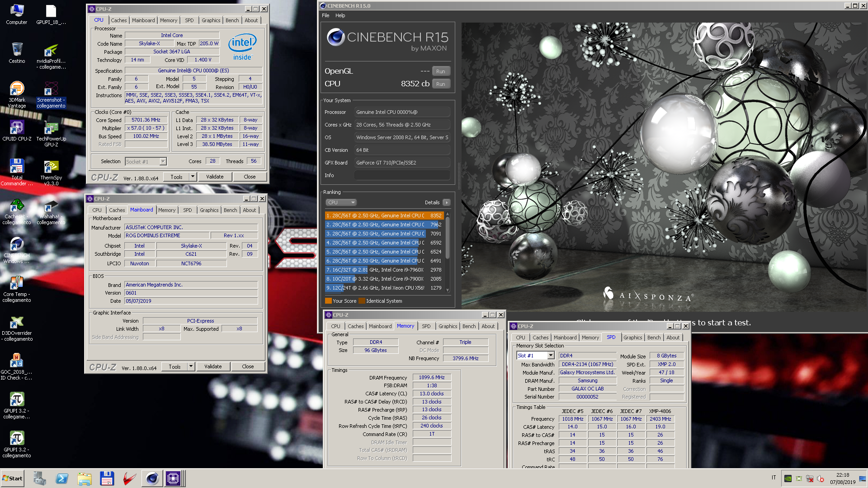Select the Cestino recycle bin icon
The image size is (868, 488).
point(17,53)
